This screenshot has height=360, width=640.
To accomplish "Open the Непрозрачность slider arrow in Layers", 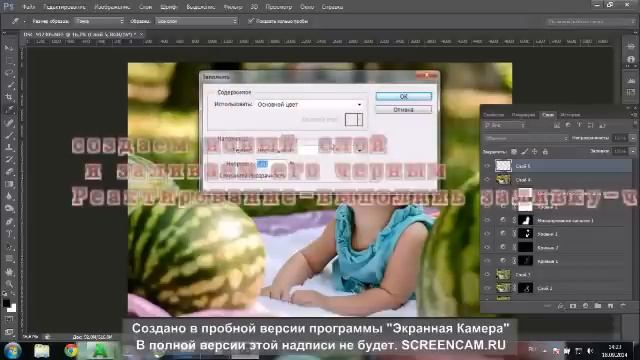I will point(633,139).
